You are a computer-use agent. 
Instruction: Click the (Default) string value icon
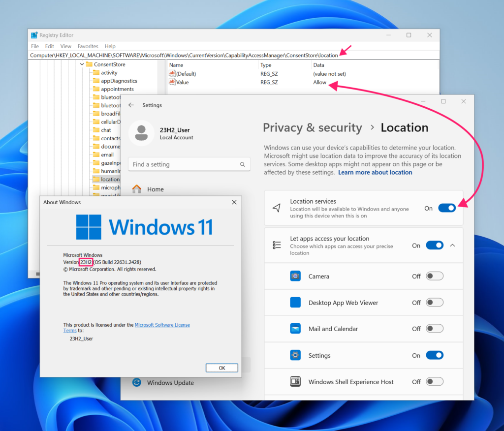pyautogui.click(x=172, y=74)
